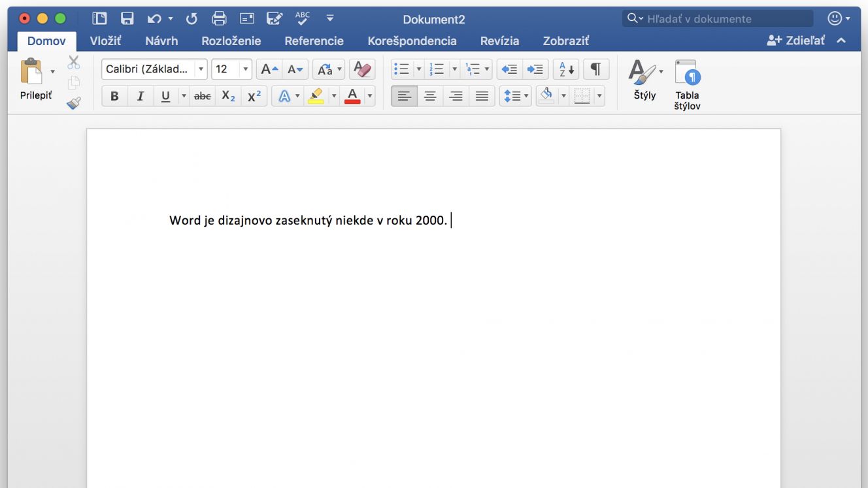This screenshot has width=868, height=488.
Task: Click the Superscript X2 icon
Action: 254,96
